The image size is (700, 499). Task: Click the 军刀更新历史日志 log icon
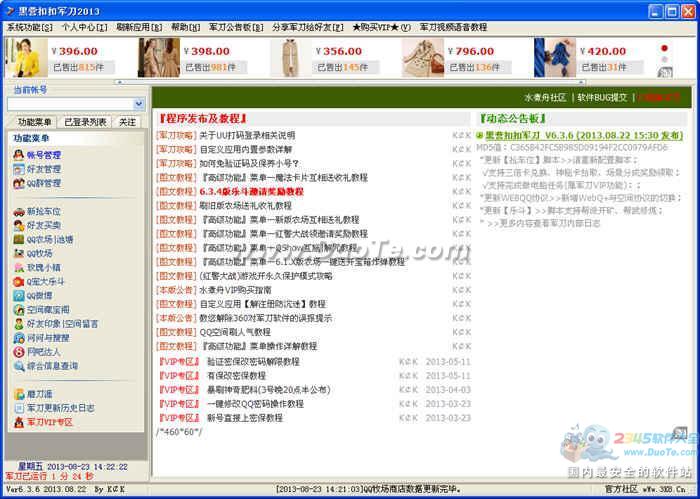19,408
